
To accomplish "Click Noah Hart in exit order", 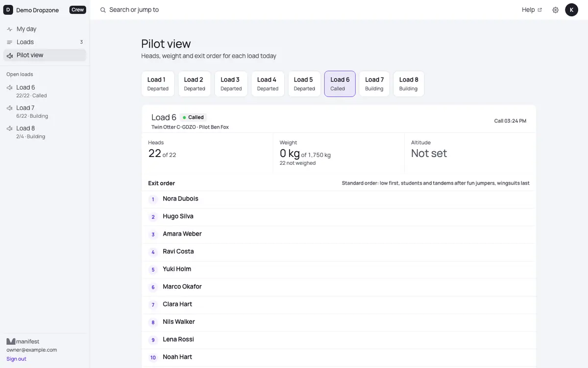I will pos(177,357).
